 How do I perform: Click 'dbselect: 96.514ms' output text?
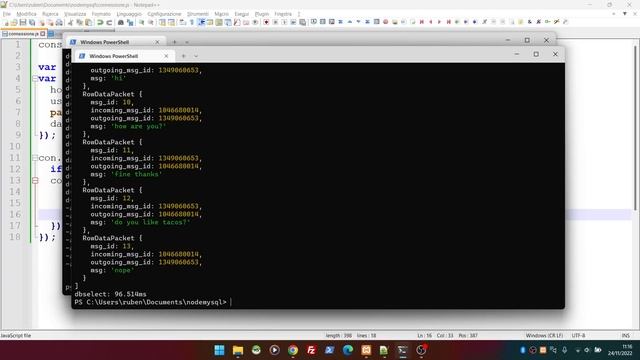pyautogui.click(x=110, y=294)
